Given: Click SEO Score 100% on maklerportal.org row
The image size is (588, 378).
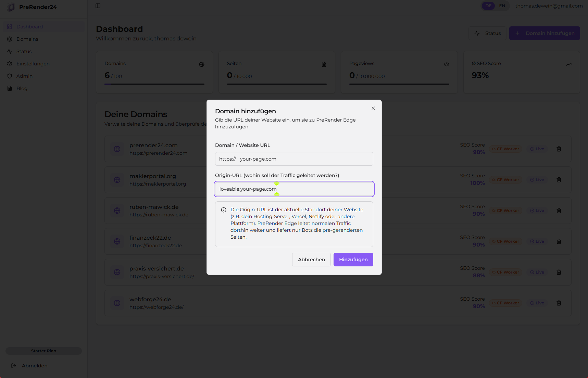Looking at the screenshot, I should [477, 183].
